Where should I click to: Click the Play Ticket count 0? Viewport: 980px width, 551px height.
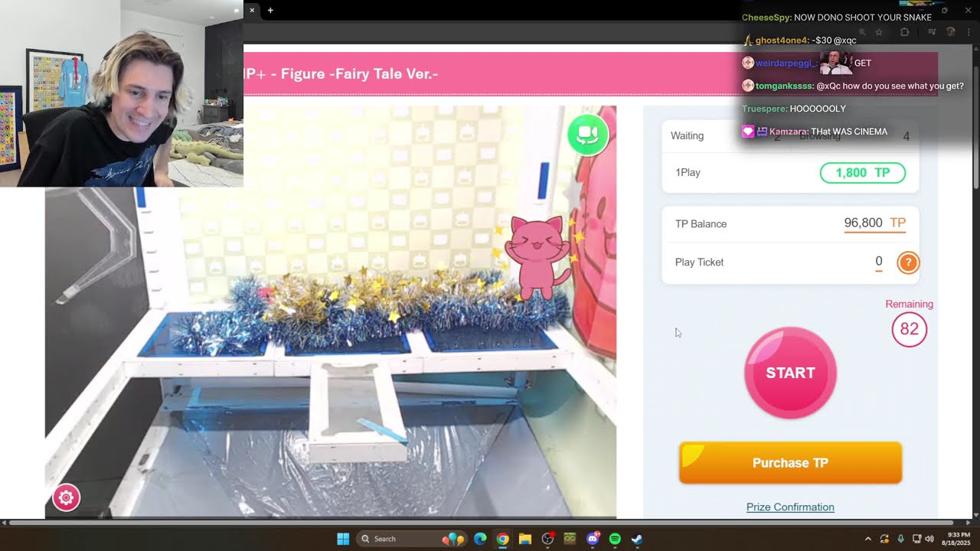click(879, 262)
